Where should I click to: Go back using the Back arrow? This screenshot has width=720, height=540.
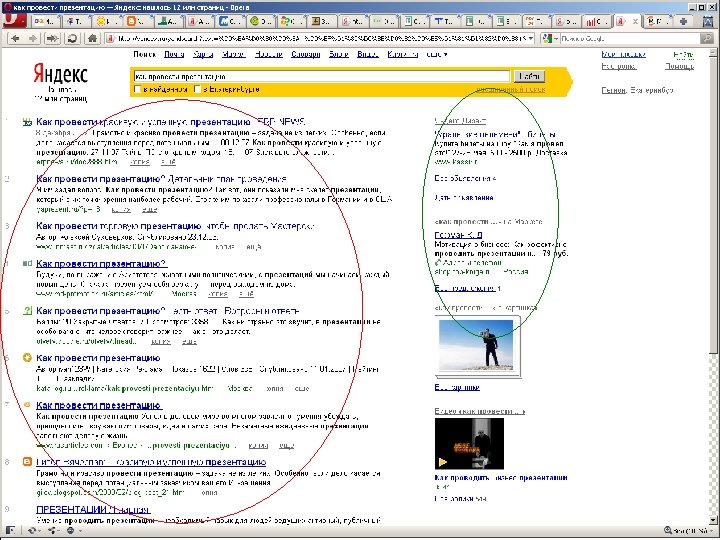[15, 39]
